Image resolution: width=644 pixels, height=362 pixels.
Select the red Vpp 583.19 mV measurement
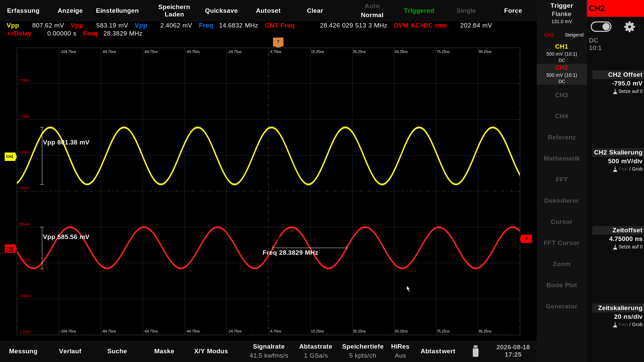click(x=99, y=25)
